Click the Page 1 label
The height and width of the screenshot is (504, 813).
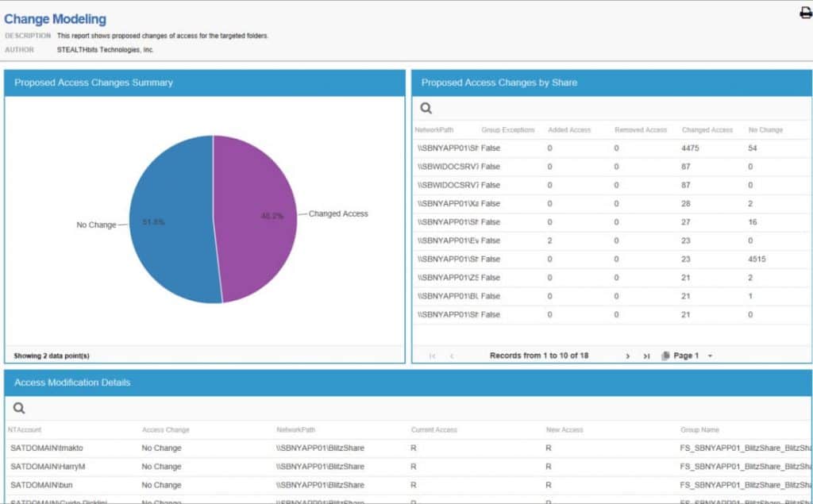686,356
